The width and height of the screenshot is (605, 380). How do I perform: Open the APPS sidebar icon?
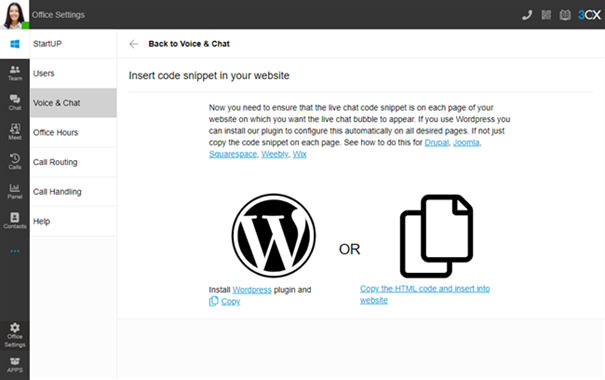15,365
